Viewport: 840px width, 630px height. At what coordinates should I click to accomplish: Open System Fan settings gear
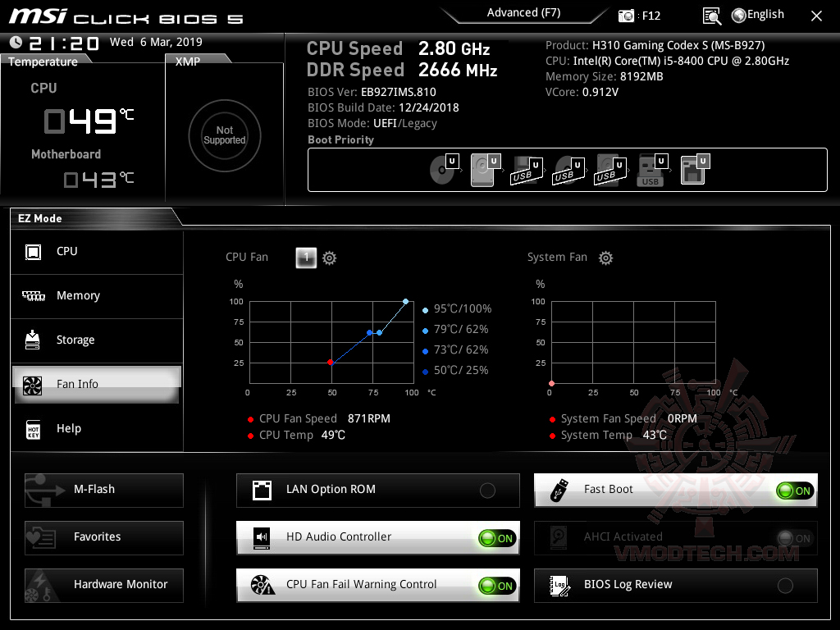click(605, 258)
